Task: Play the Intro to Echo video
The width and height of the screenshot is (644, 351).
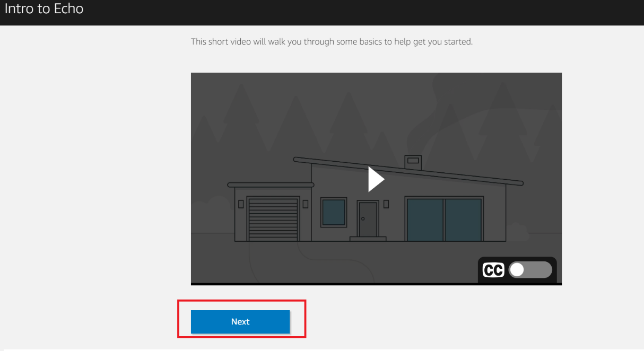Action: [x=376, y=179]
